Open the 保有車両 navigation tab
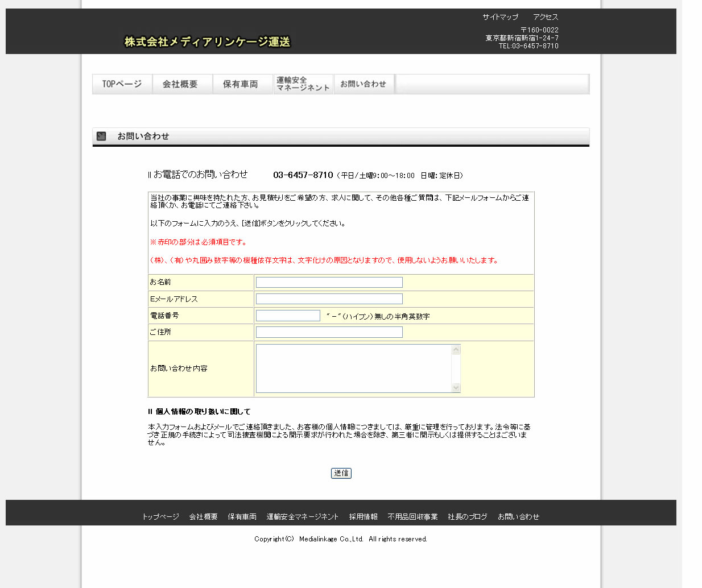This screenshot has height=588, width=702. pos(243,84)
